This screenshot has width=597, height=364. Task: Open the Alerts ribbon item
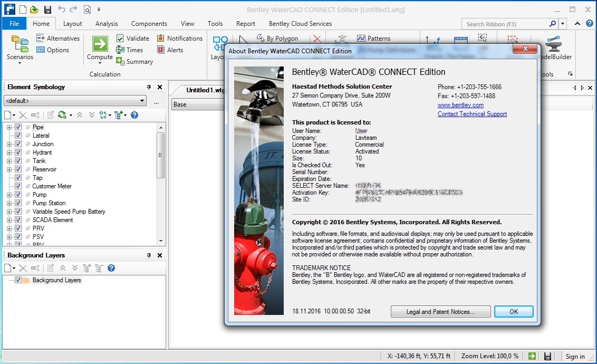(x=170, y=50)
